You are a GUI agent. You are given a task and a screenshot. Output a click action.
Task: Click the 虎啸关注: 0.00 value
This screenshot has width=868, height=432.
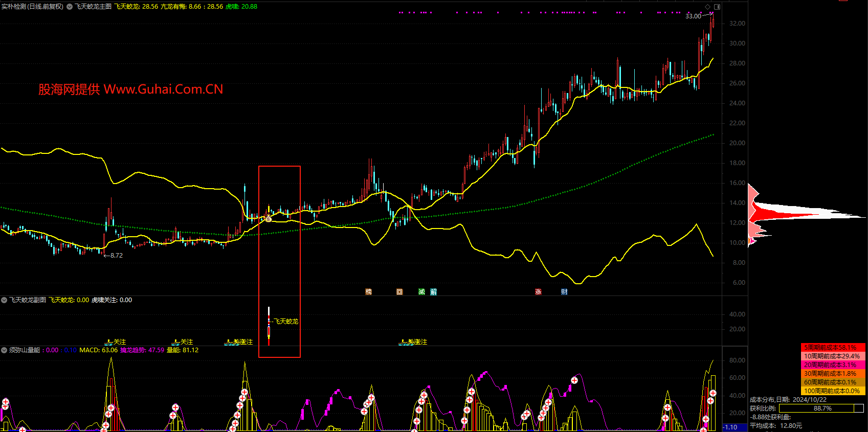coord(112,300)
